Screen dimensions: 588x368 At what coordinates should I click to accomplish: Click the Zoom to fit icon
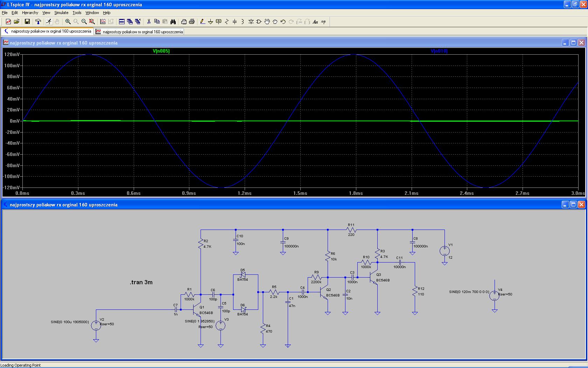coord(92,22)
